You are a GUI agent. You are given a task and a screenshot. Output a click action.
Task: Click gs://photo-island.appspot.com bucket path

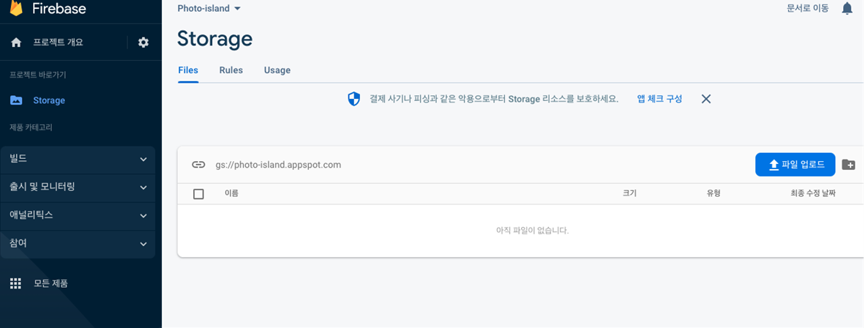tap(278, 165)
